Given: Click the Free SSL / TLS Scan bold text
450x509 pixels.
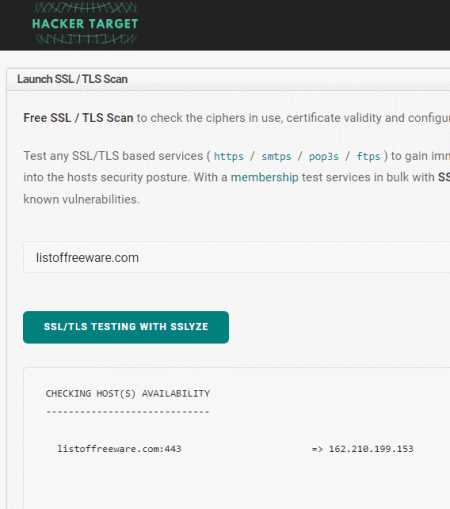Looking at the screenshot, I should point(78,118).
